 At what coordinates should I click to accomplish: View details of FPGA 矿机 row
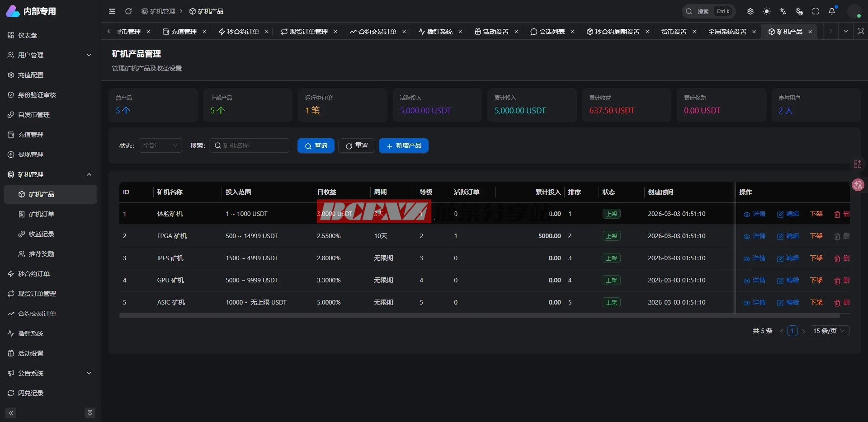pos(755,236)
